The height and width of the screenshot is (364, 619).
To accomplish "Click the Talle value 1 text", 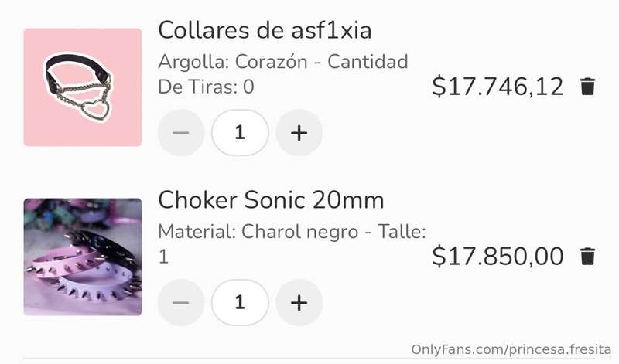I will 163,257.
